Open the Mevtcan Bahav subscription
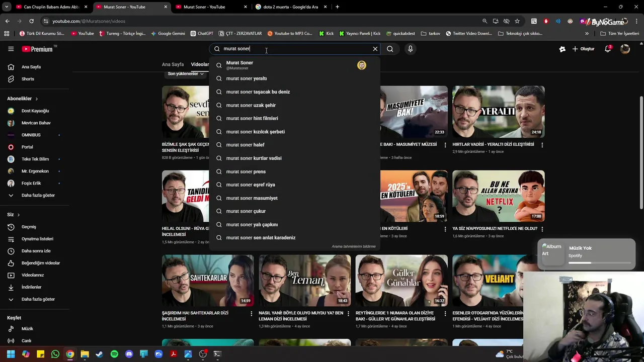Viewport: 644px width, 362px height. [x=36, y=123]
